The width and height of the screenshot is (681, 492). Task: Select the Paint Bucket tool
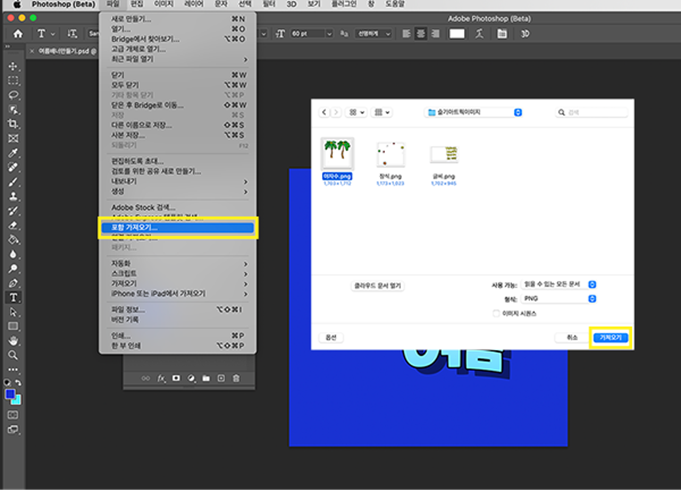13,240
